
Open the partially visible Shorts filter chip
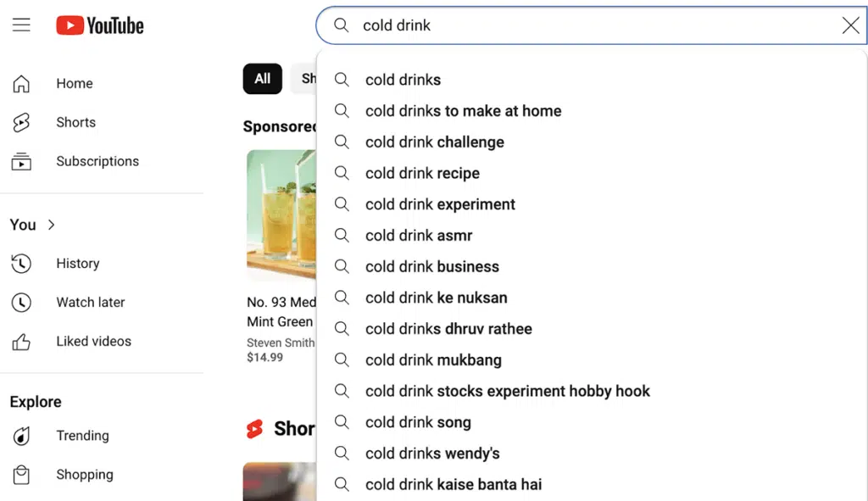pyautogui.click(x=309, y=78)
